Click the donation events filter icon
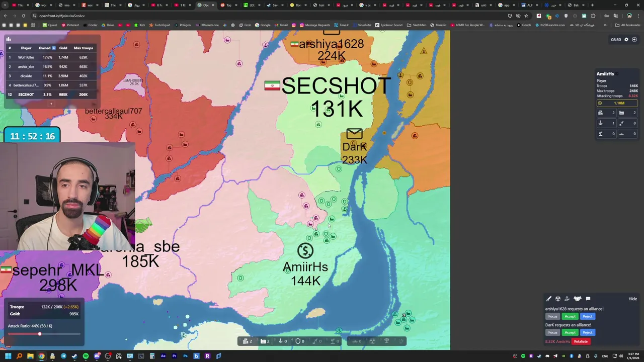Image resolution: width=644 pixels, height=362 pixels. 567,299
